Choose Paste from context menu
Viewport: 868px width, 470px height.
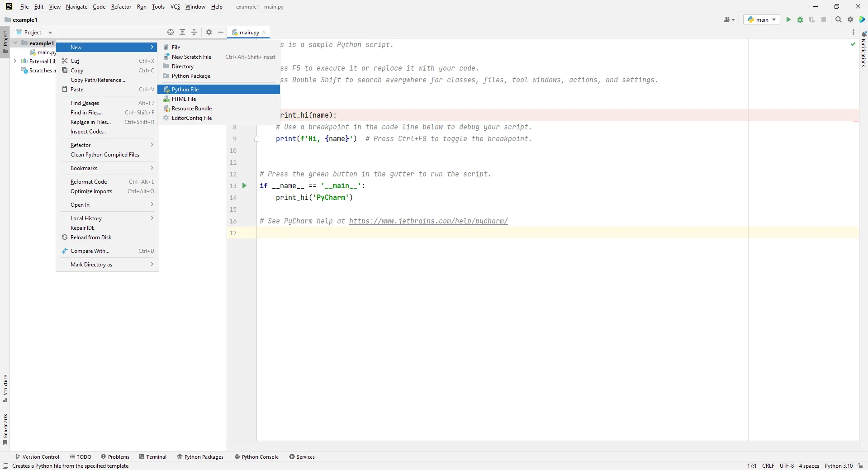108,90
